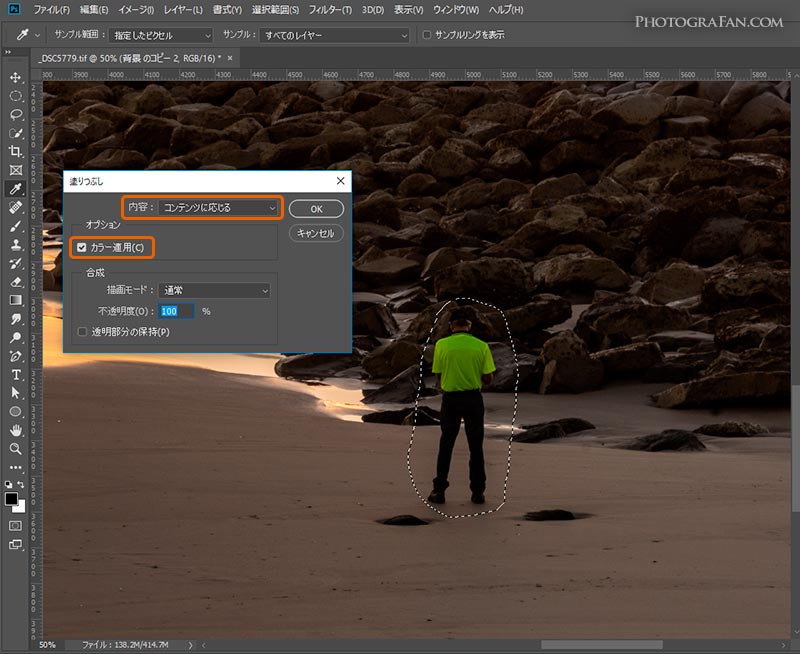Open the 内容 dropdown in Fill dialog
Image resolution: width=800 pixels, height=654 pixels.
(x=219, y=208)
